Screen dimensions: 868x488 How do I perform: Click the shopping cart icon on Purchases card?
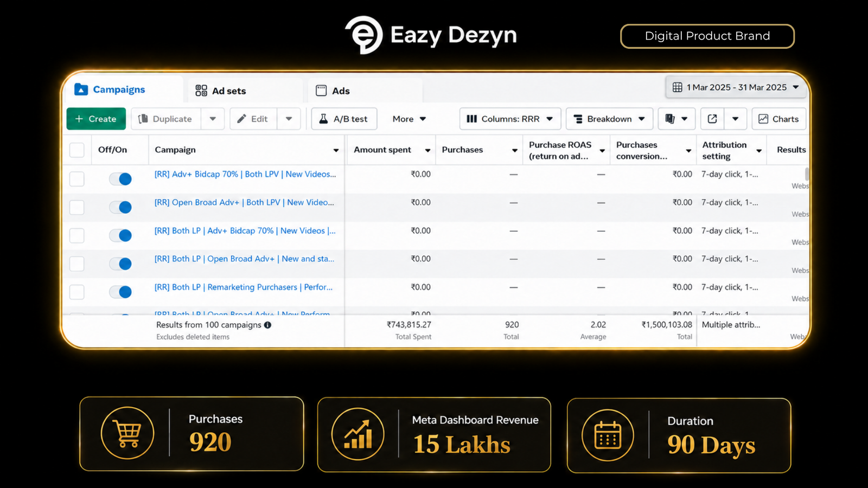click(x=127, y=433)
